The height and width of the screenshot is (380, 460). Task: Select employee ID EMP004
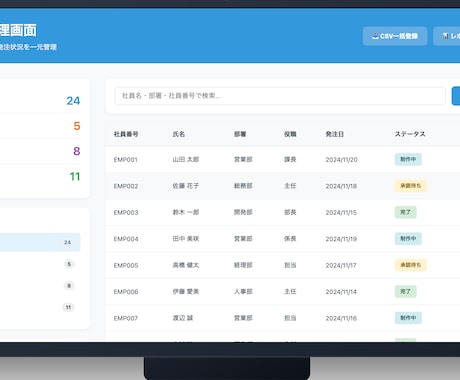coord(126,239)
